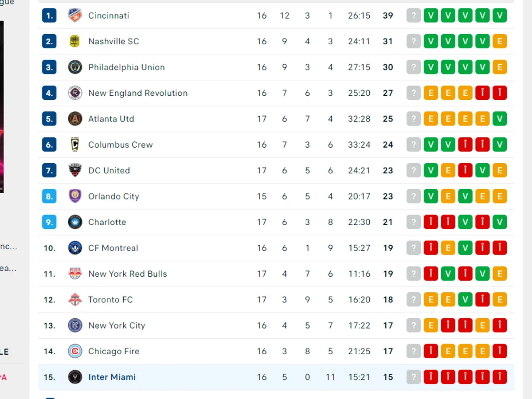Click the Orlando City purple crest

(x=75, y=196)
